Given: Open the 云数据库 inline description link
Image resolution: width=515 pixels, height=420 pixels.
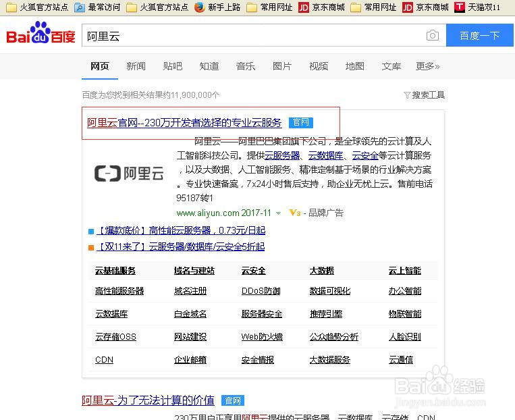Looking at the screenshot, I should (326, 155).
